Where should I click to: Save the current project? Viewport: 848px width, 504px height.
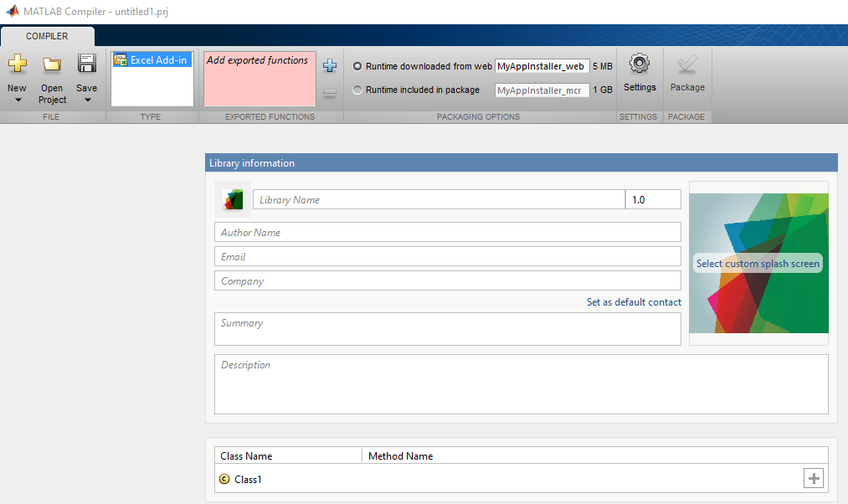86,63
